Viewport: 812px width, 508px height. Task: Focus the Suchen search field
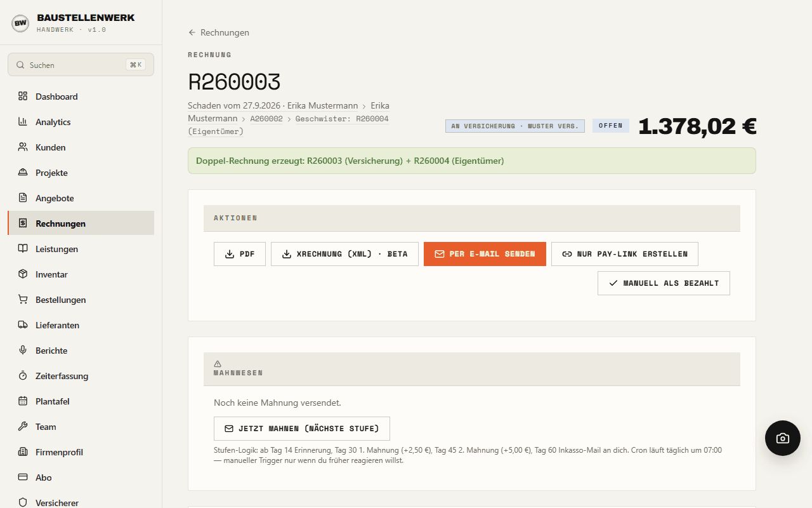[81, 65]
